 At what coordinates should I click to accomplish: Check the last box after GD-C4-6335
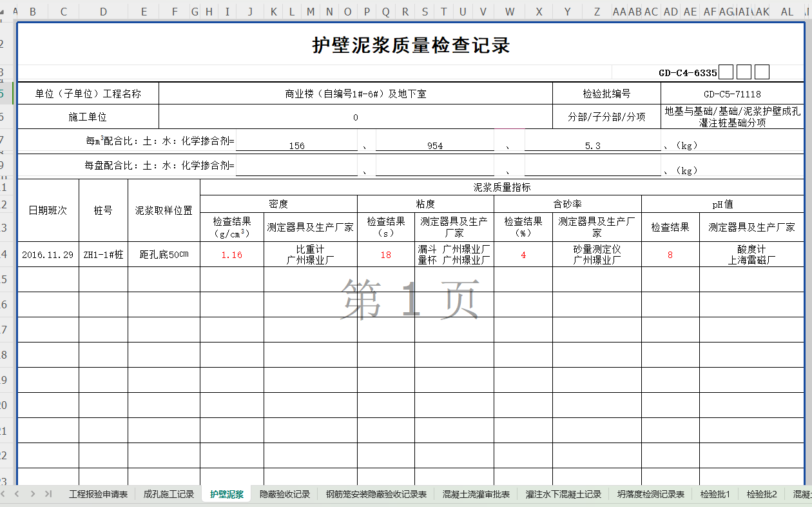(x=762, y=72)
